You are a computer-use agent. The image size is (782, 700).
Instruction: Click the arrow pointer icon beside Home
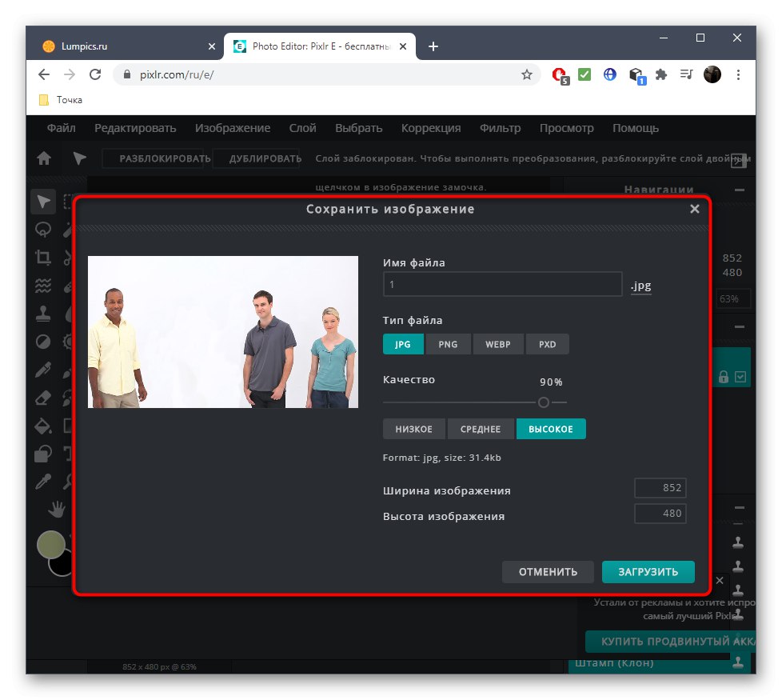coord(79,158)
